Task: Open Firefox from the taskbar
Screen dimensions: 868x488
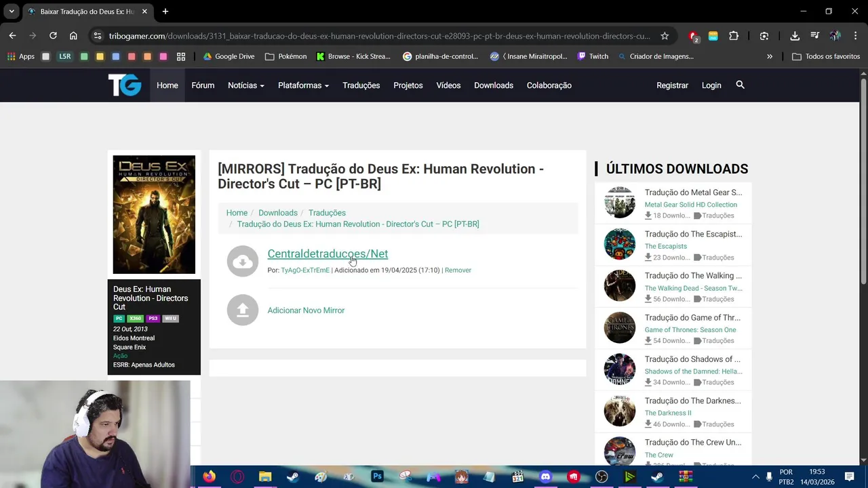Action: point(209,476)
